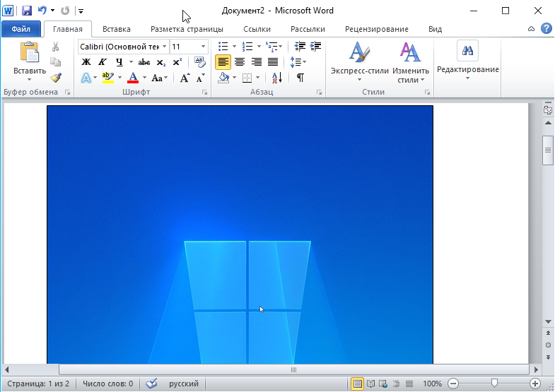
Task: Toggle subscript x₂ formatting
Action: [161, 63]
